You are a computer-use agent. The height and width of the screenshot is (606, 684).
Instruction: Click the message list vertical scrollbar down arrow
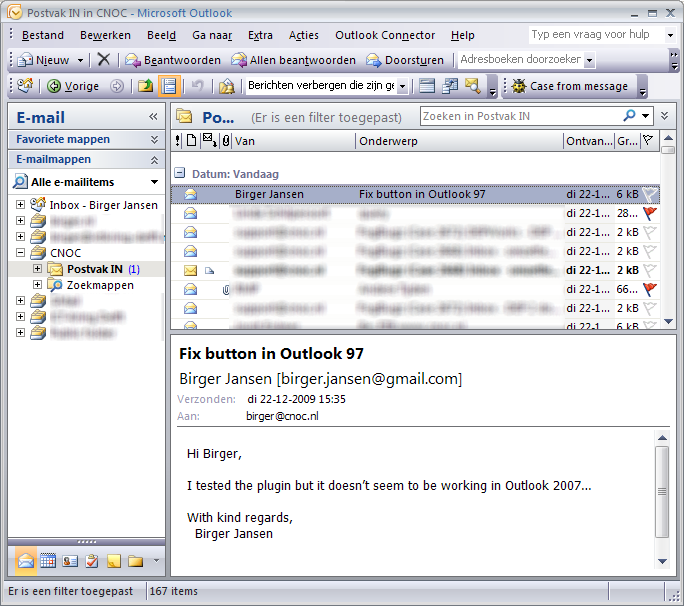coord(668,322)
